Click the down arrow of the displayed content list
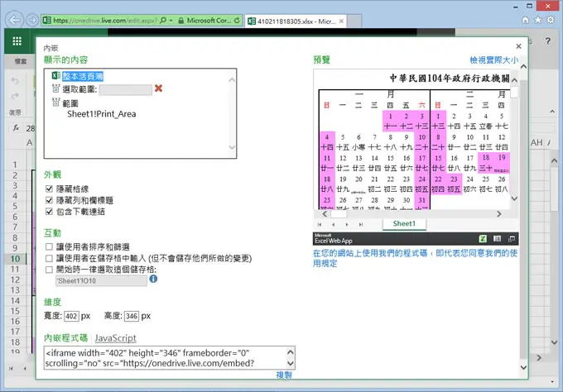The image size is (563, 392). pos(232,147)
